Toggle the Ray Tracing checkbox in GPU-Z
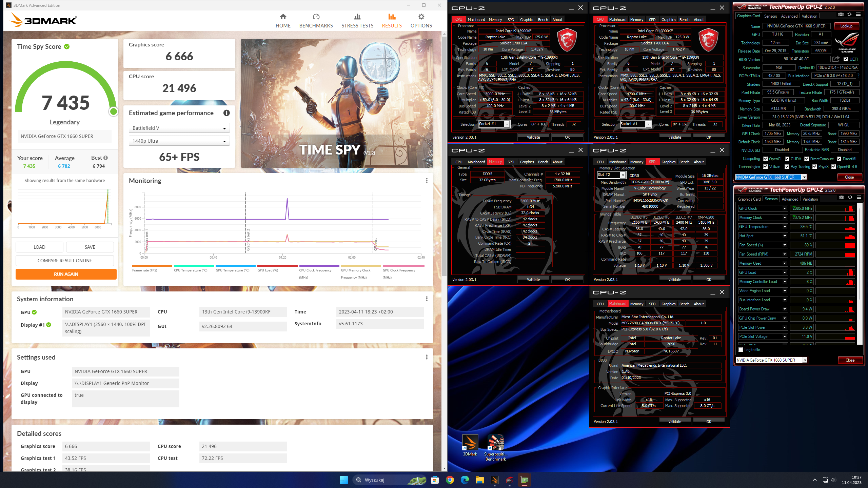The image size is (868, 488). [787, 167]
